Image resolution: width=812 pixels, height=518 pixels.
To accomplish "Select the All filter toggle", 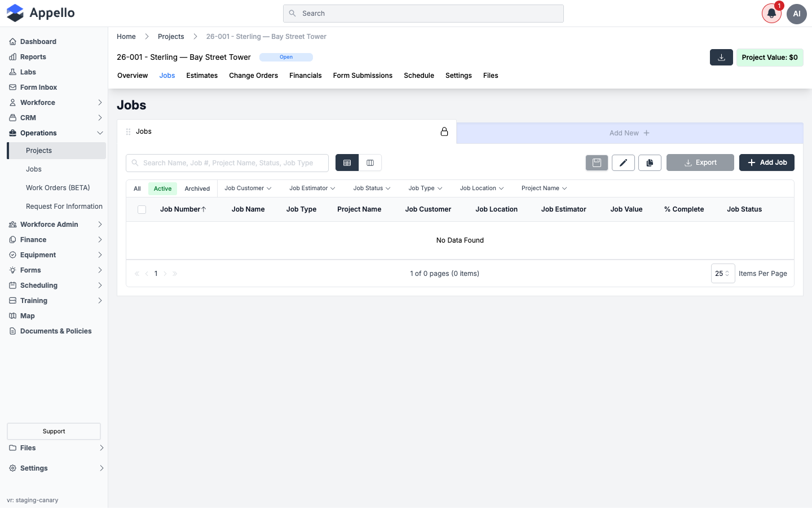I will [x=137, y=189].
